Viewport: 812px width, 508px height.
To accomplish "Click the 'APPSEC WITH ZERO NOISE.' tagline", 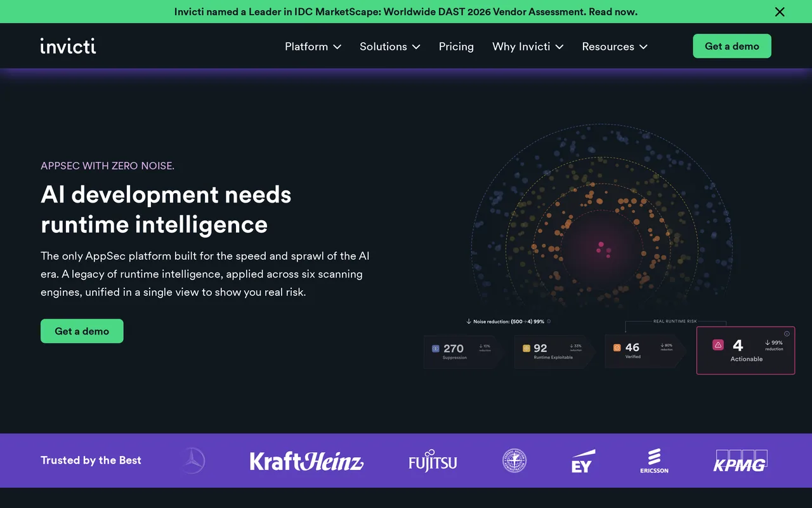I will tap(107, 166).
